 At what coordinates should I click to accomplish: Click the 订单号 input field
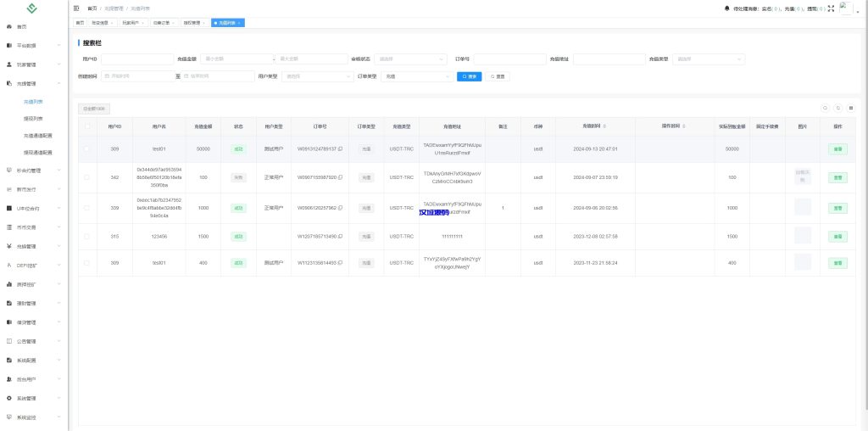[x=509, y=59]
